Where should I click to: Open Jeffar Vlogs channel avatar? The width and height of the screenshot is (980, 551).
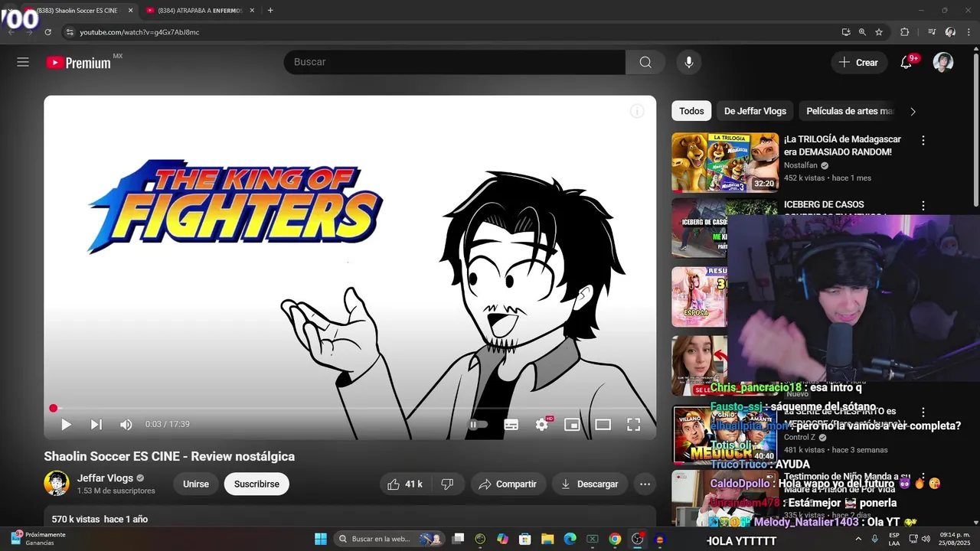pos(57,484)
